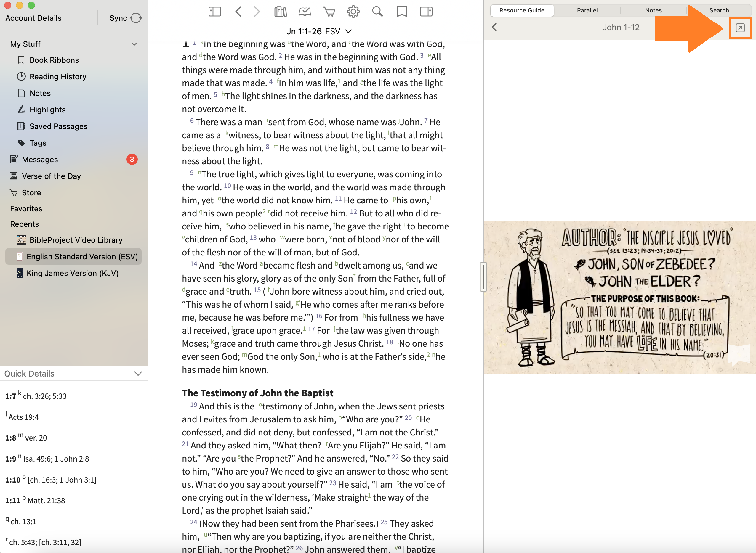This screenshot has height=553, width=756.
Task: Collapse the Quick Details panel
Action: click(x=138, y=373)
